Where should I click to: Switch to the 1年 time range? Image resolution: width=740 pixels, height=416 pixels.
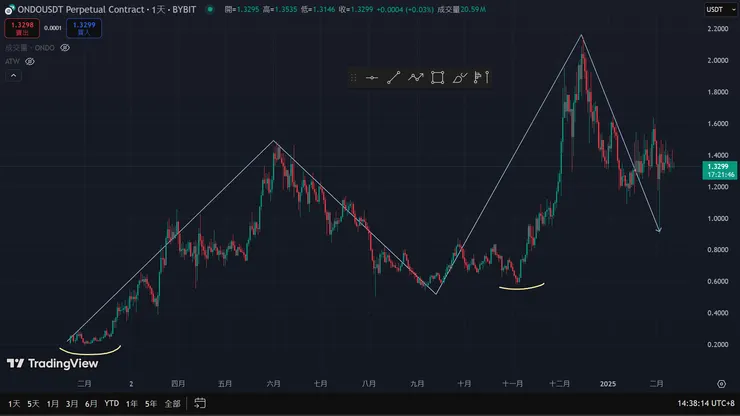tap(132, 404)
